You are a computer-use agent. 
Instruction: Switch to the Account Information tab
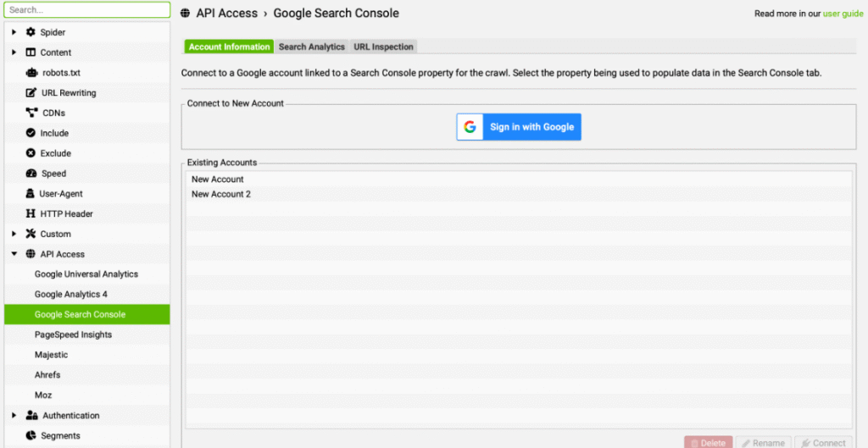point(229,47)
